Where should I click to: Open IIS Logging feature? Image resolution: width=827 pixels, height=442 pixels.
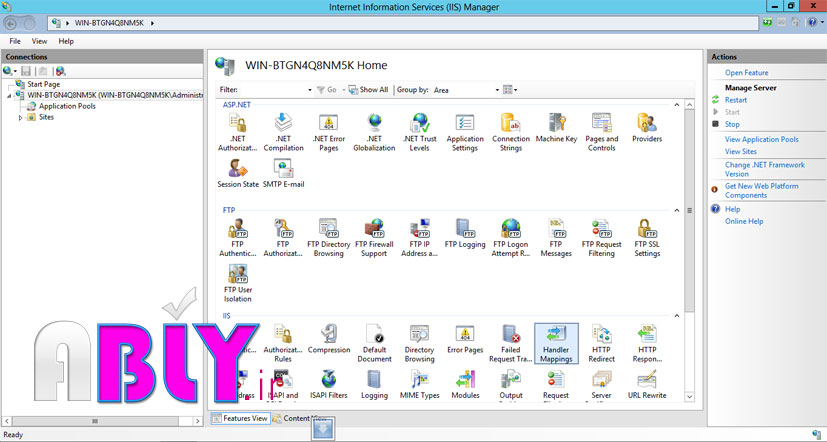[374, 385]
